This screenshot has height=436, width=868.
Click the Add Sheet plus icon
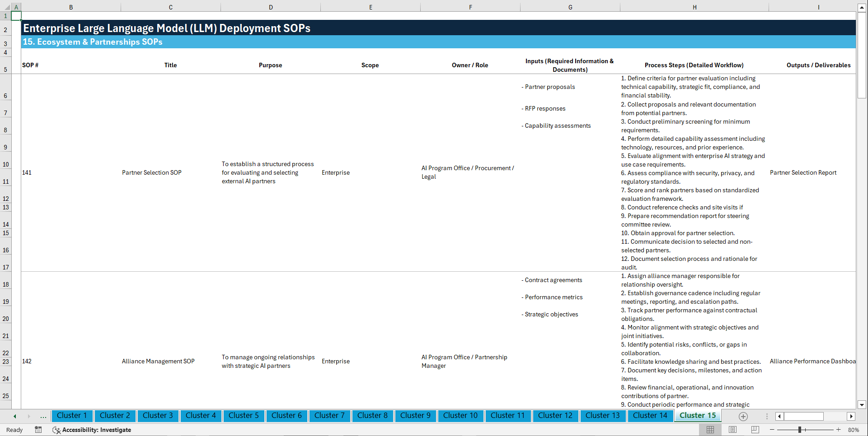coord(743,416)
